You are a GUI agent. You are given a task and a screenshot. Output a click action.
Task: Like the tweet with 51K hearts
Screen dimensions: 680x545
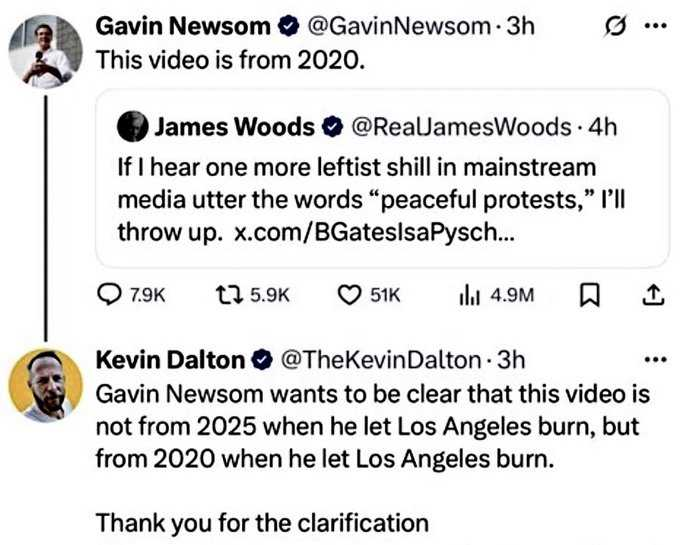click(x=349, y=295)
